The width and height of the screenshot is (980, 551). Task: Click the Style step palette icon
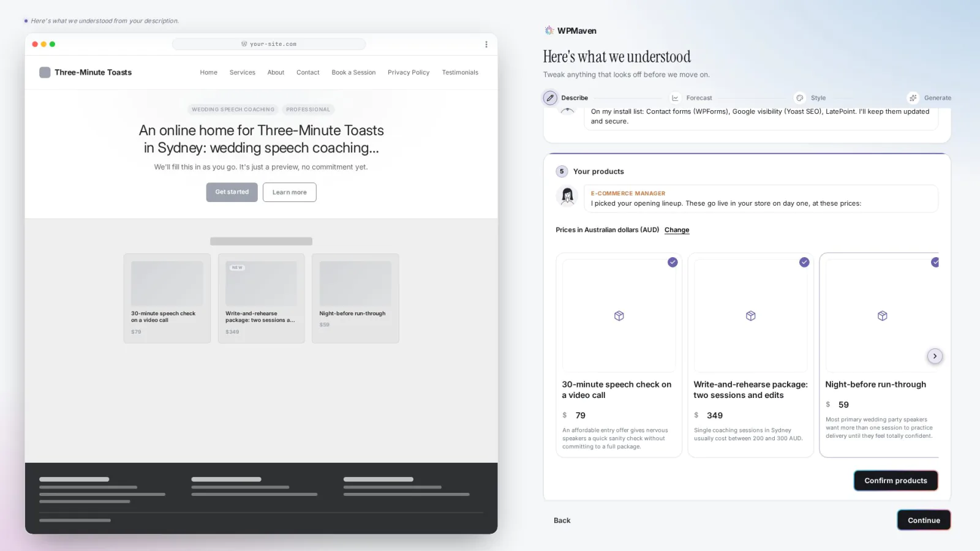click(x=799, y=98)
